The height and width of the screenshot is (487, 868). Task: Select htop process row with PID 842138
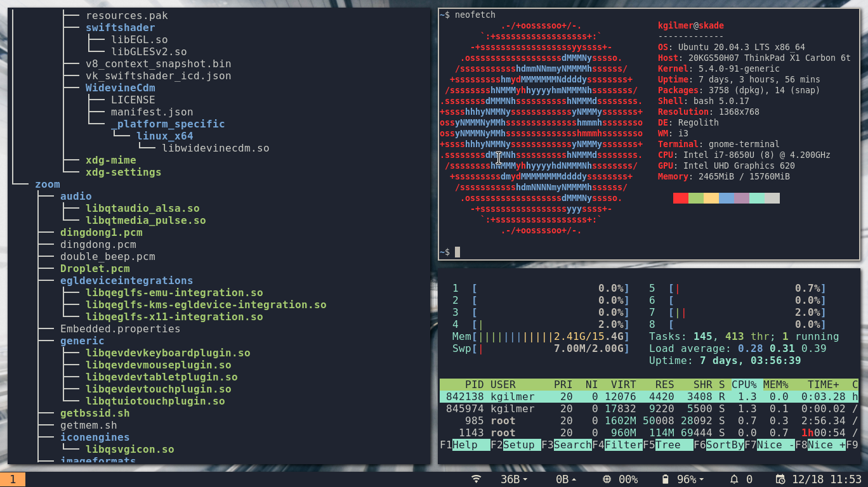648,397
